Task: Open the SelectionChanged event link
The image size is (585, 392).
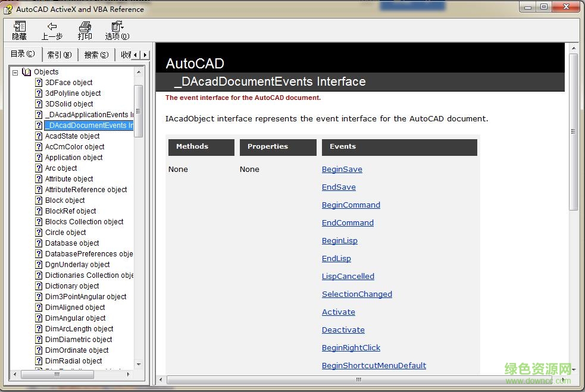Action: 356,294
